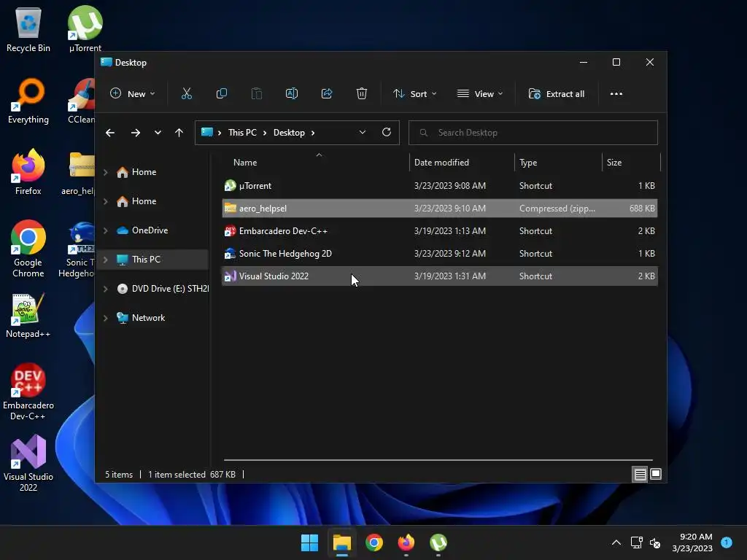The width and height of the screenshot is (747, 560).
Task: Open Recycle Bin desktop icon
Action: tap(28, 30)
